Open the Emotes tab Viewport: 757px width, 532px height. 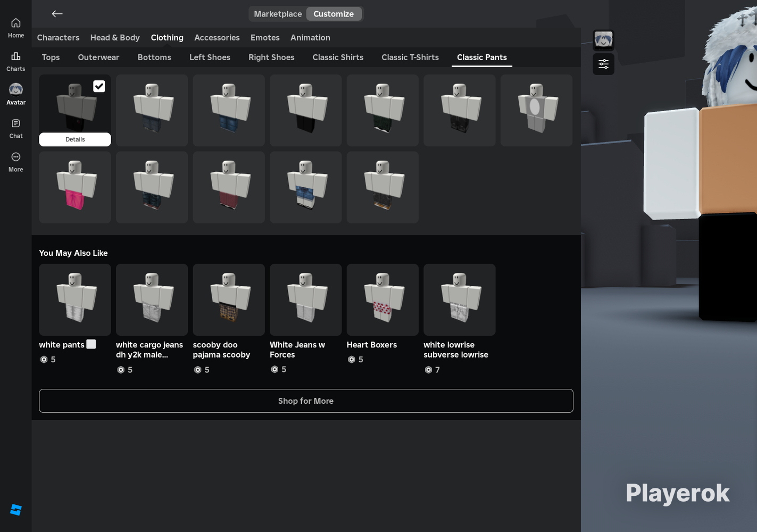pyautogui.click(x=265, y=38)
